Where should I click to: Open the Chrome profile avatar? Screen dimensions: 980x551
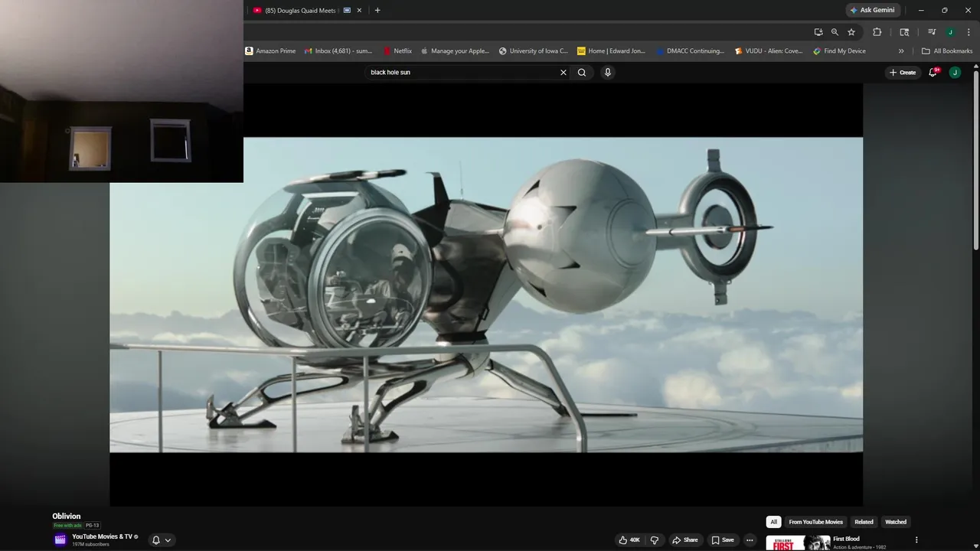tap(950, 32)
